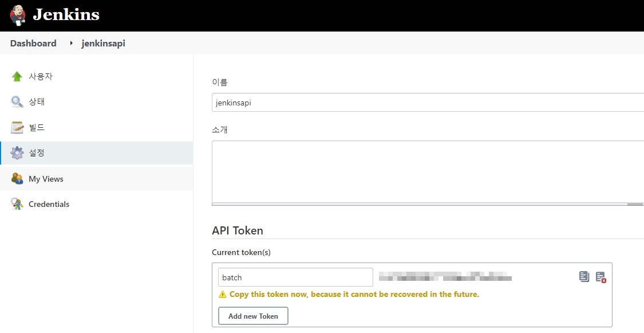
Task: Open the My Views sidebar link
Action: 46,179
